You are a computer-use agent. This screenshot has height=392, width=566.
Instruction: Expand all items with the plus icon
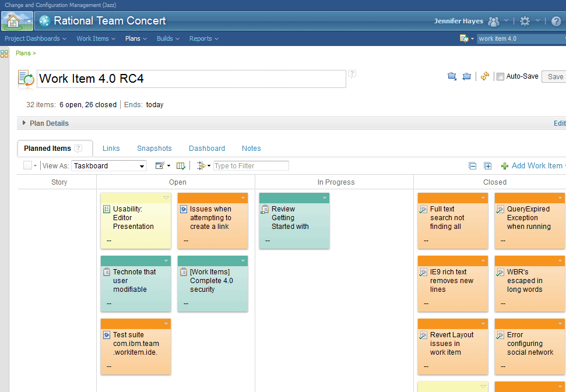pos(488,166)
